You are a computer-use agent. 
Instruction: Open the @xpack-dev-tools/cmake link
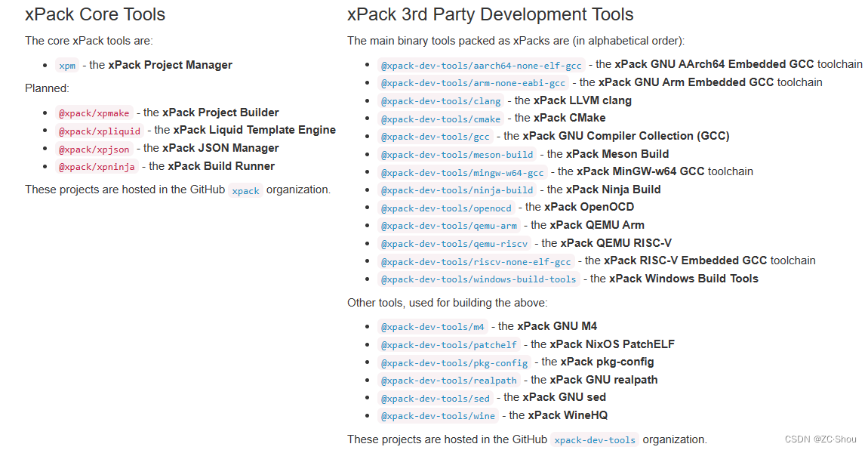pyautogui.click(x=441, y=119)
